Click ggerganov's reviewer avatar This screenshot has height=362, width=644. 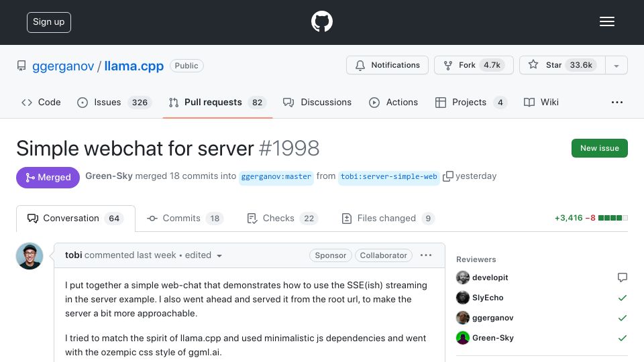[x=463, y=318]
